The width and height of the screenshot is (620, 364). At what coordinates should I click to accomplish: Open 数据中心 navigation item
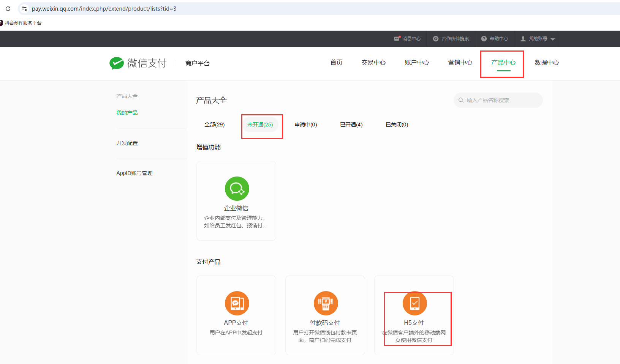coord(547,63)
